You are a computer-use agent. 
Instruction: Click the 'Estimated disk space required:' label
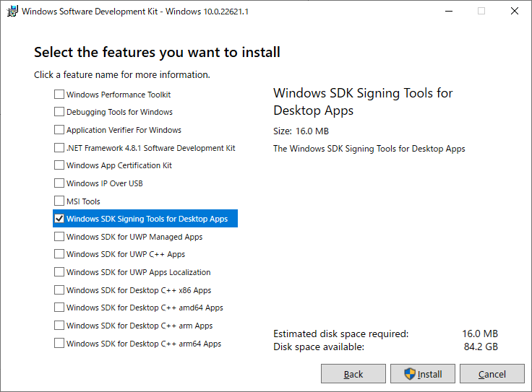coord(341,334)
